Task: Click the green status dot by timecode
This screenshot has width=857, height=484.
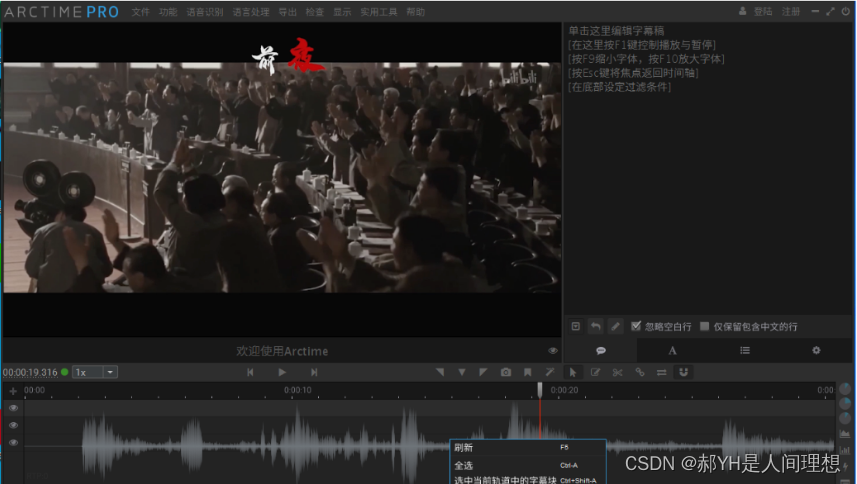Action: tap(64, 372)
